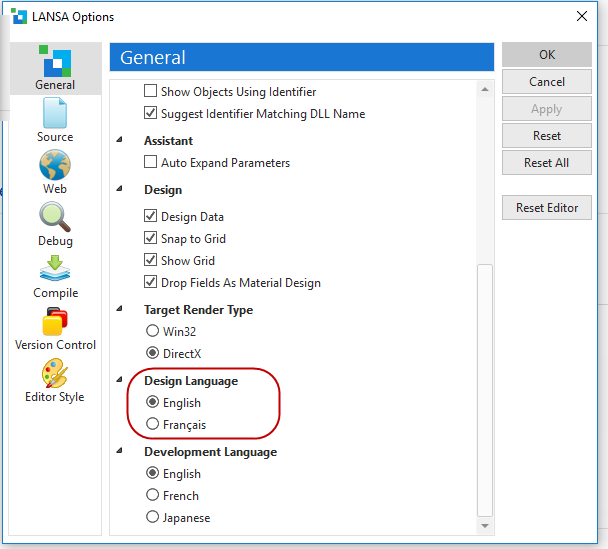Collapse the Assistant section

click(122, 141)
